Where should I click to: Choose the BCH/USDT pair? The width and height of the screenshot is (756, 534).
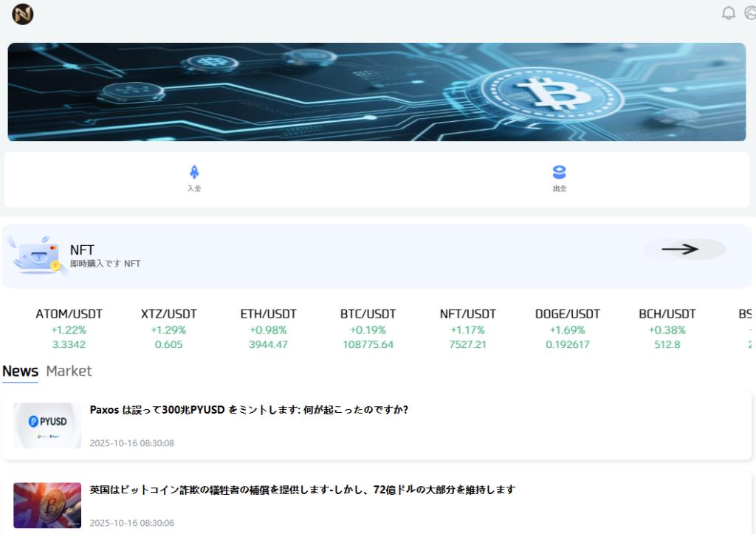(667, 329)
